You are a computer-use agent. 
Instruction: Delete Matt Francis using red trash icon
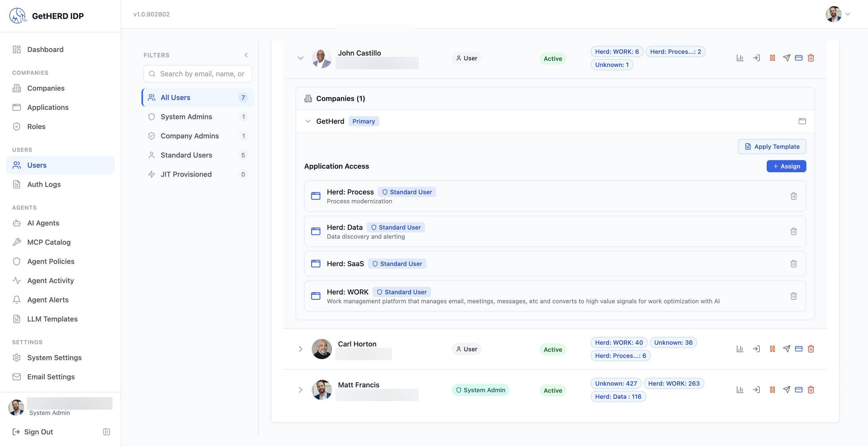811,390
